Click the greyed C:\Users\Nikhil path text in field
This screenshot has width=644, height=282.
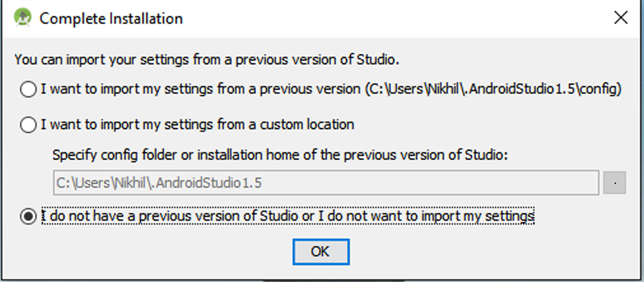pyautogui.click(x=159, y=183)
